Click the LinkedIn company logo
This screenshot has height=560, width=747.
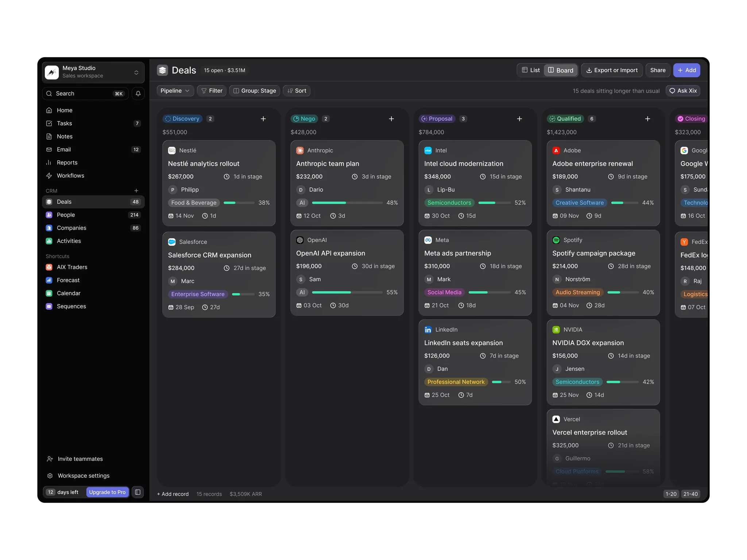(x=428, y=330)
